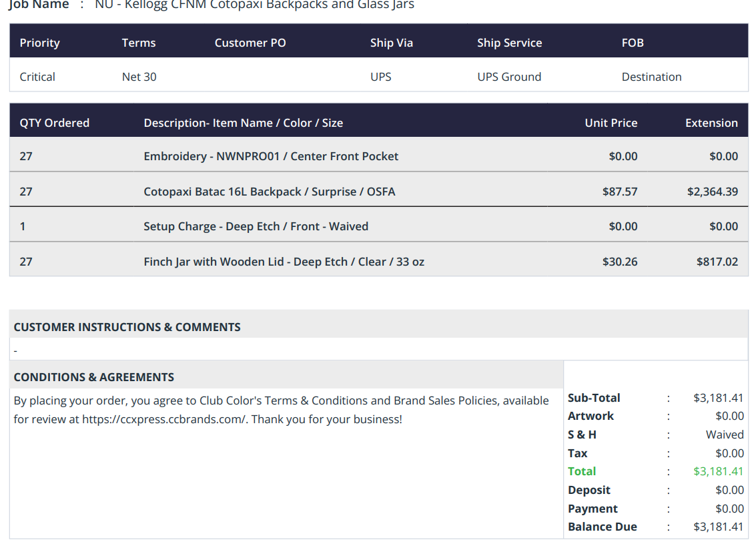Screen dimensions: 756x542
Task: Click the Unit Price header
Action: (611, 123)
